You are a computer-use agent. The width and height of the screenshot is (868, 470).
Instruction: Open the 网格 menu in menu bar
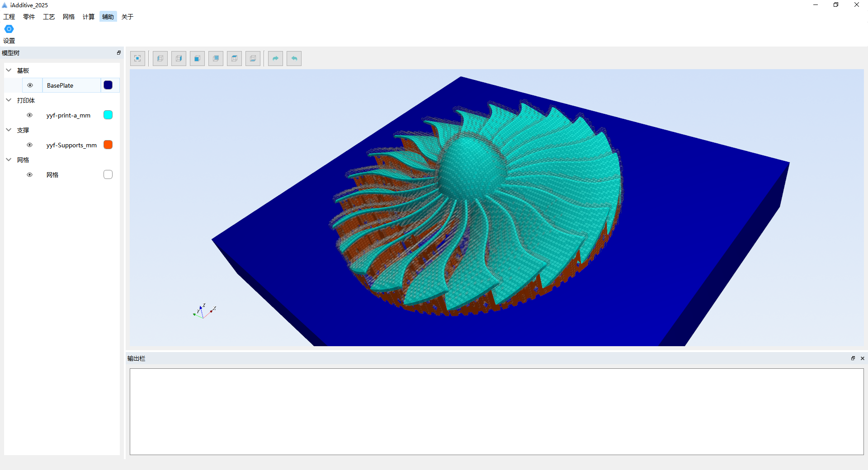pyautogui.click(x=69, y=17)
